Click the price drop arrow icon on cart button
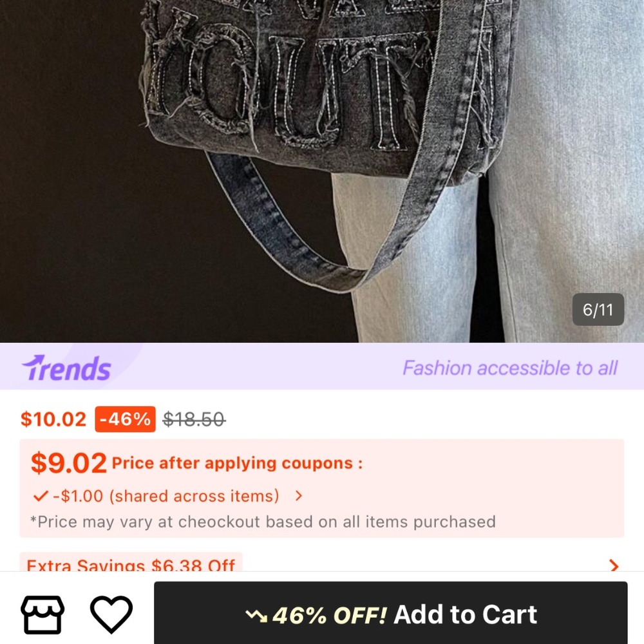 pos(256,615)
